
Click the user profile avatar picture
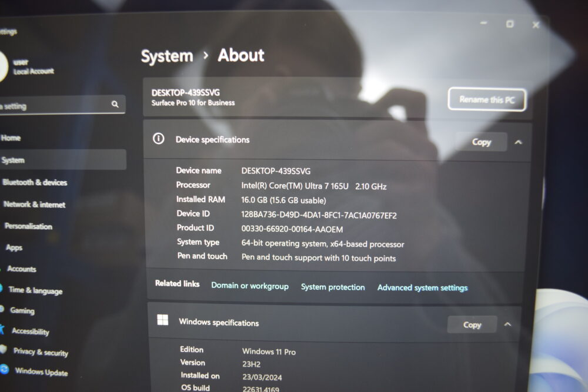(3, 66)
